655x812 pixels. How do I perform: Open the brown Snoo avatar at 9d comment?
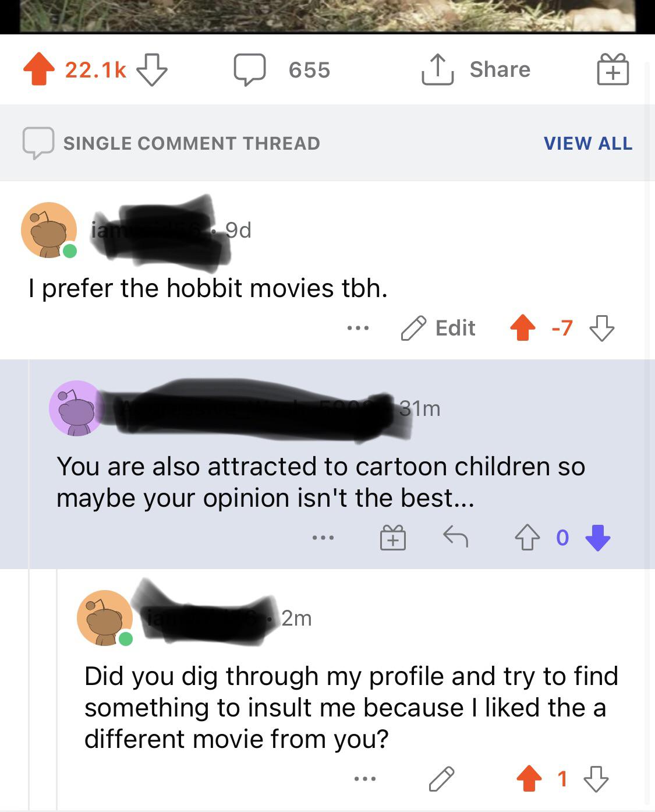49,230
